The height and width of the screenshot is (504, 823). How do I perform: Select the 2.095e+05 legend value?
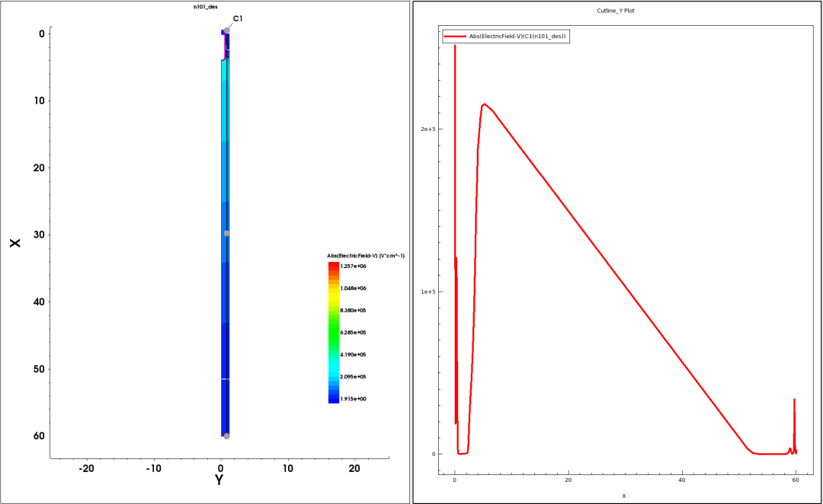(354, 377)
